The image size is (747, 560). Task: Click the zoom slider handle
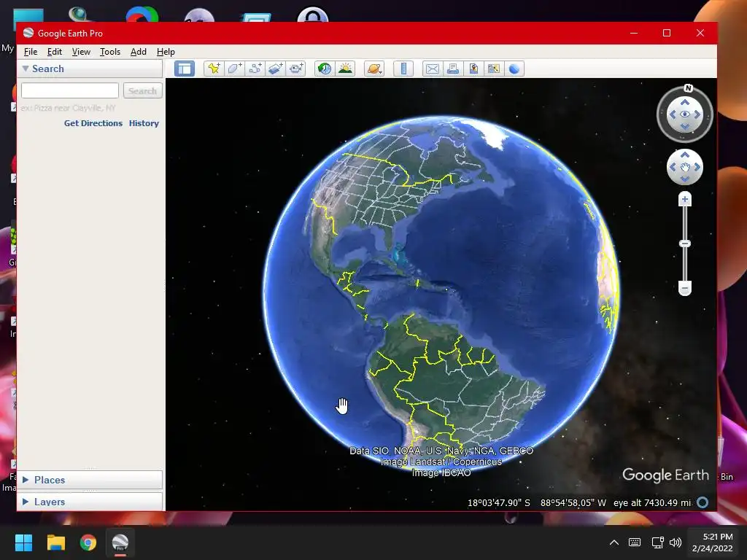tap(684, 244)
